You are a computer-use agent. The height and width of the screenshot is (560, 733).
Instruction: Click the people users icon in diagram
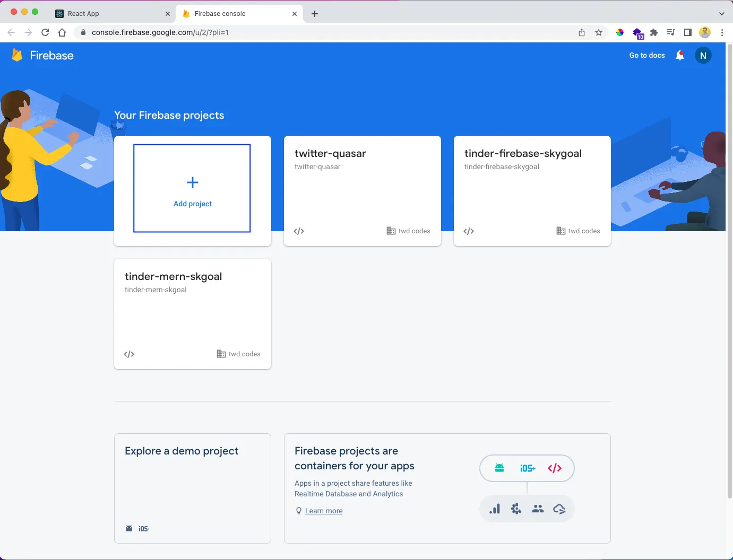[538, 509]
